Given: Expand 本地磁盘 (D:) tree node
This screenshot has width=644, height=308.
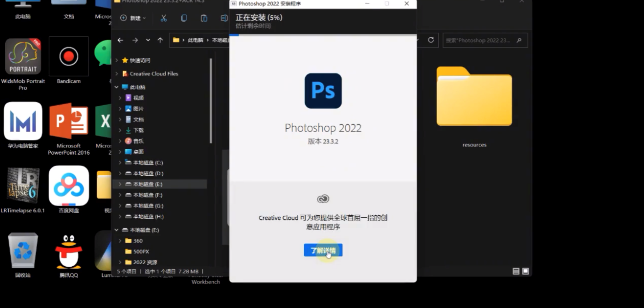Looking at the screenshot, I should tap(120, 173).
